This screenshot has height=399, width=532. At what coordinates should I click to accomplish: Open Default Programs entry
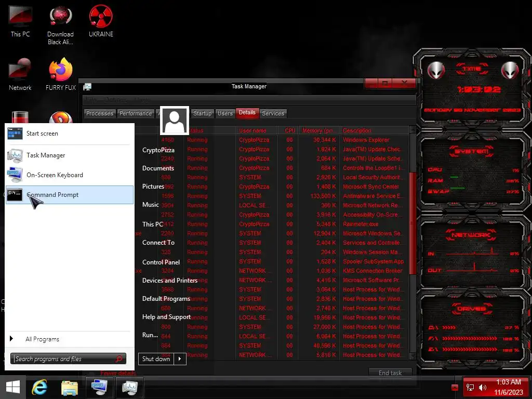166,299
